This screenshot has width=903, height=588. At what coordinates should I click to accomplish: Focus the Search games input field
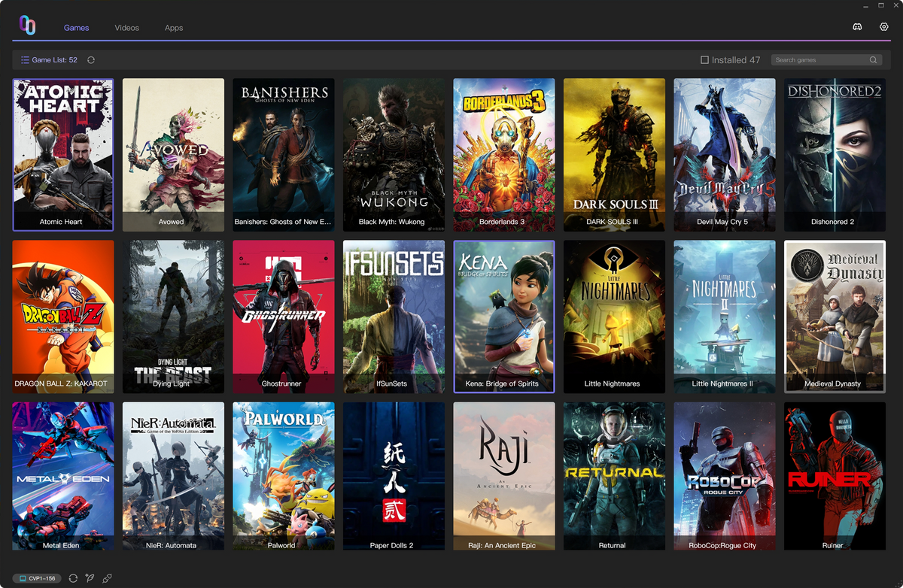click(x=820, y=60)
